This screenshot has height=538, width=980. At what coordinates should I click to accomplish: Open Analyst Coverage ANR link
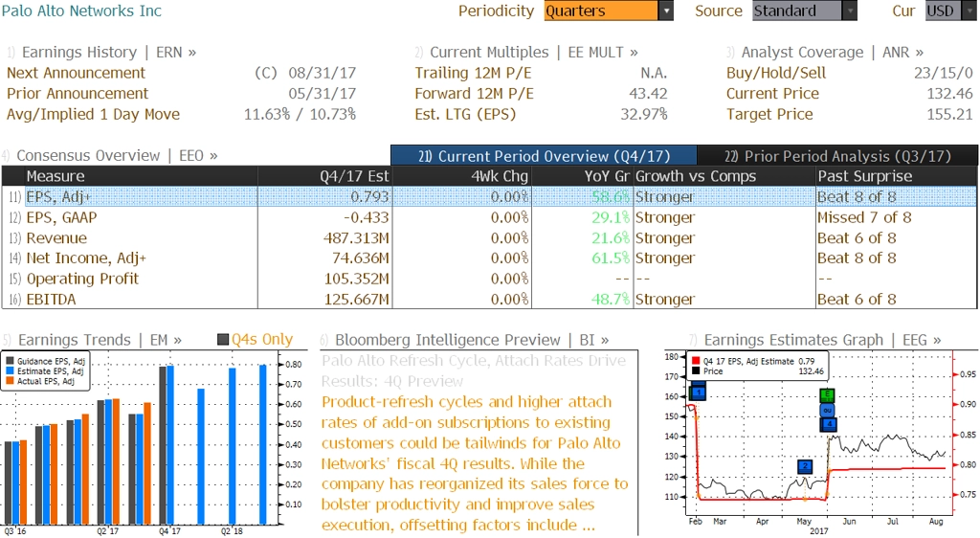(832, 52)
